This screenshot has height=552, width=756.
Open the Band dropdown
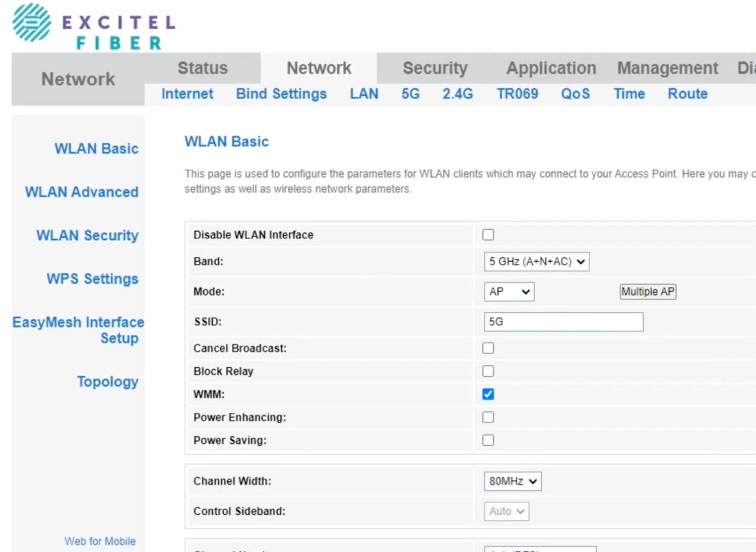click(x=536, y=262)
